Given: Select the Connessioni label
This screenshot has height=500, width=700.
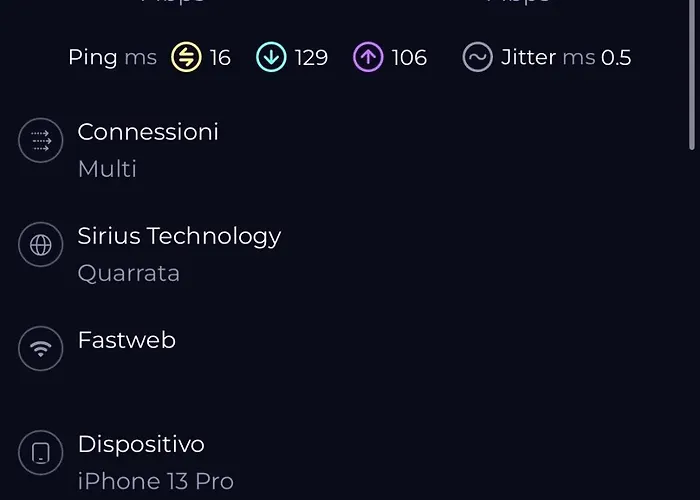Looking at the screenshot, I should click(x=148, y=132).
